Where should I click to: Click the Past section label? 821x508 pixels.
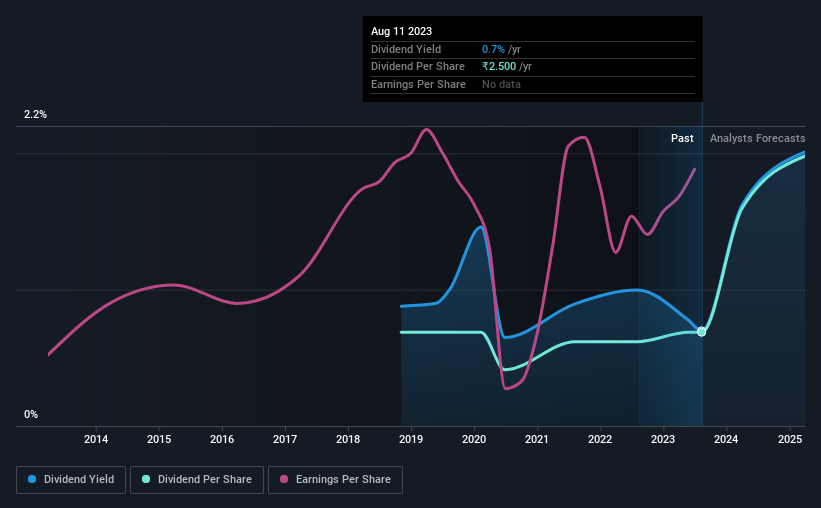click(x=682, y=138)
